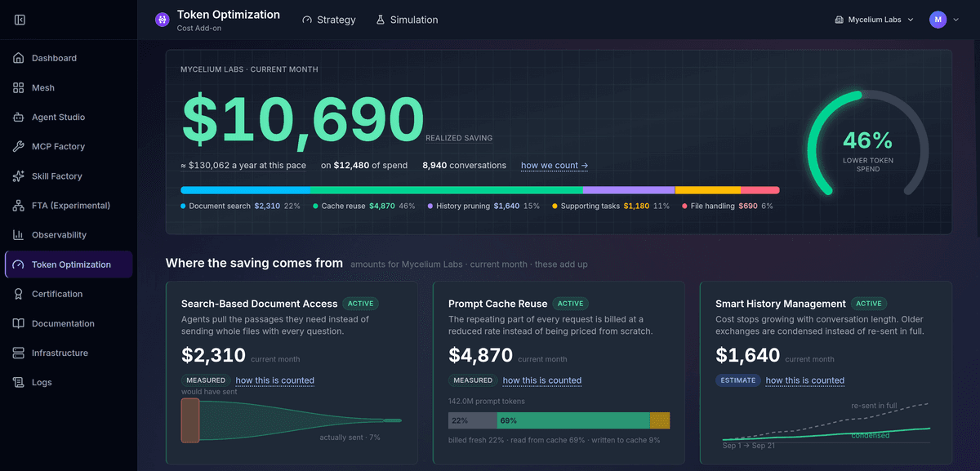Click the 'Search-Based Document Access' card title
This screenshot has height=471, width=980.
click(x=259, y=304)
